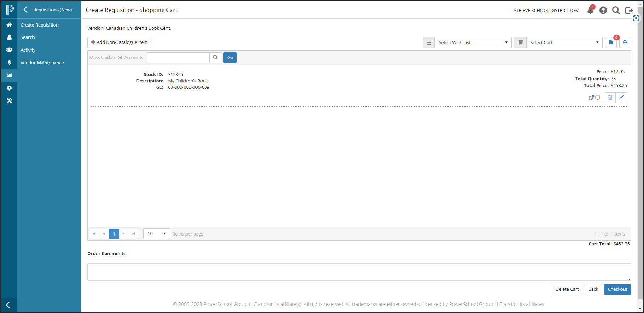The height and width of the screenshot is (313, 644).
Task: Expand the Select Wish List dropdown
Action: tap(473, 42)
